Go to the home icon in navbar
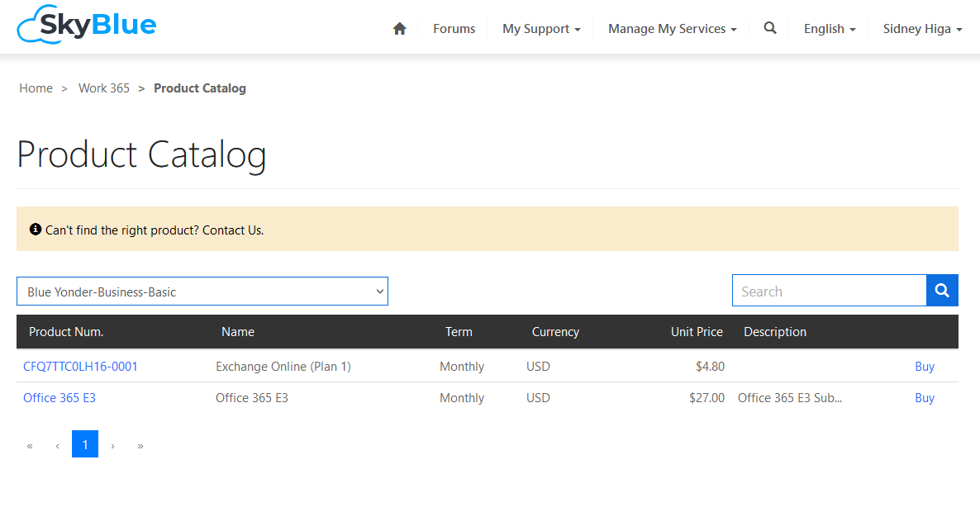The width and height of the screenshot is (980, 512). 399,29
